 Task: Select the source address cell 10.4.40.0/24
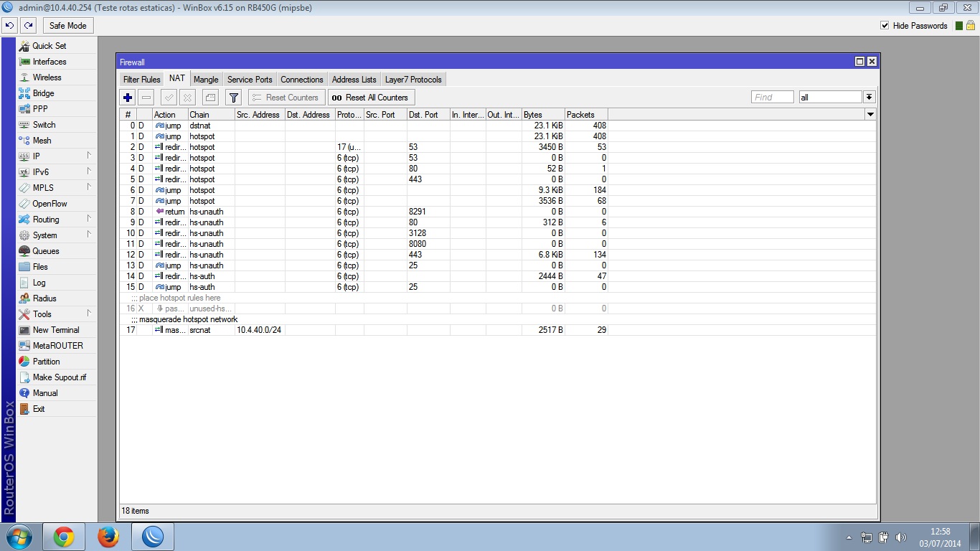(260, 330)
